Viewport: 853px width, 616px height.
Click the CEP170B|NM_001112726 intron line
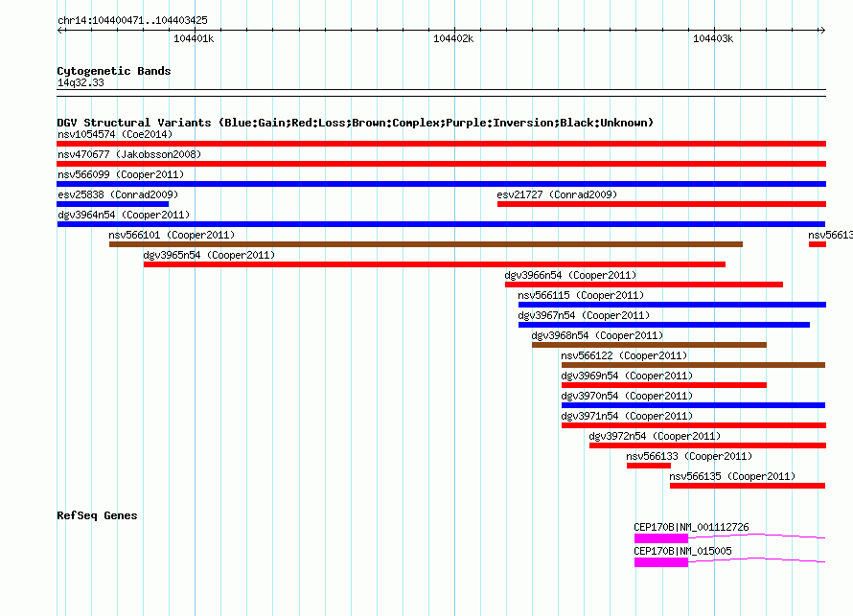click(x=757, y=536)
